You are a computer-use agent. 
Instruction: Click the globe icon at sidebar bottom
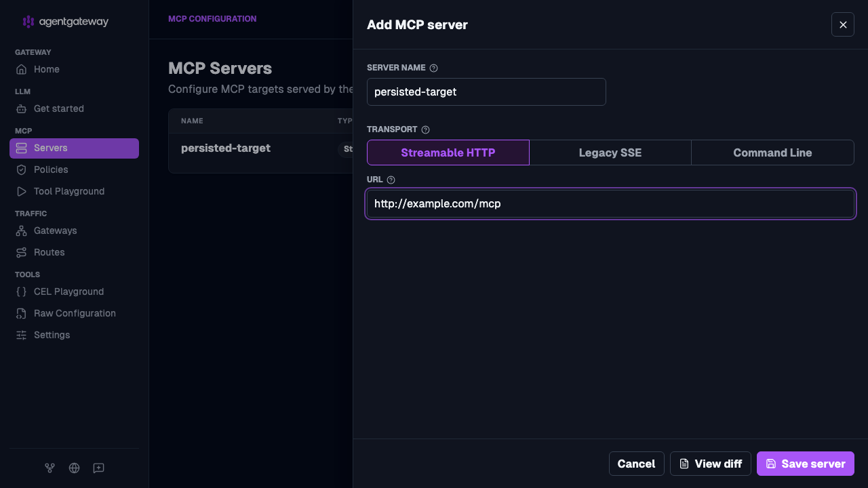click(x=74, y=468)
